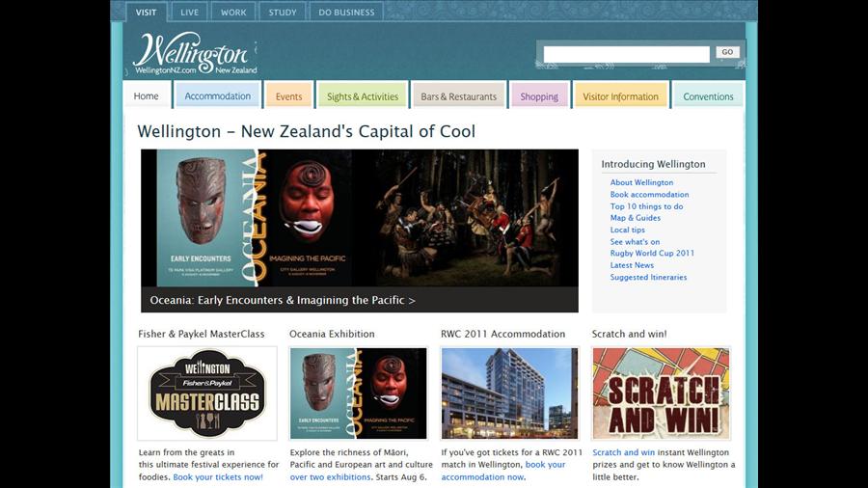Click the Fisher & Paykel MasterClass heading
Image resolution: width=868 pixels, height=488 pixels.
[x=202, y=334]
